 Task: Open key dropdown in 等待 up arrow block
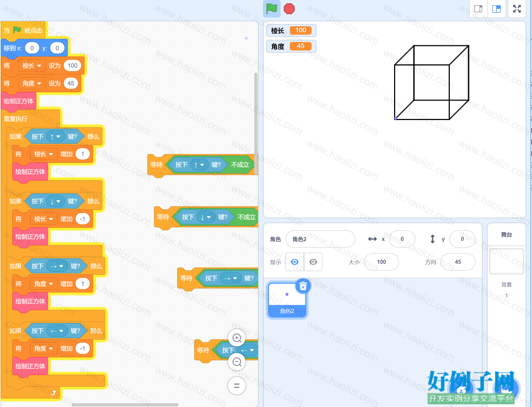199,165
